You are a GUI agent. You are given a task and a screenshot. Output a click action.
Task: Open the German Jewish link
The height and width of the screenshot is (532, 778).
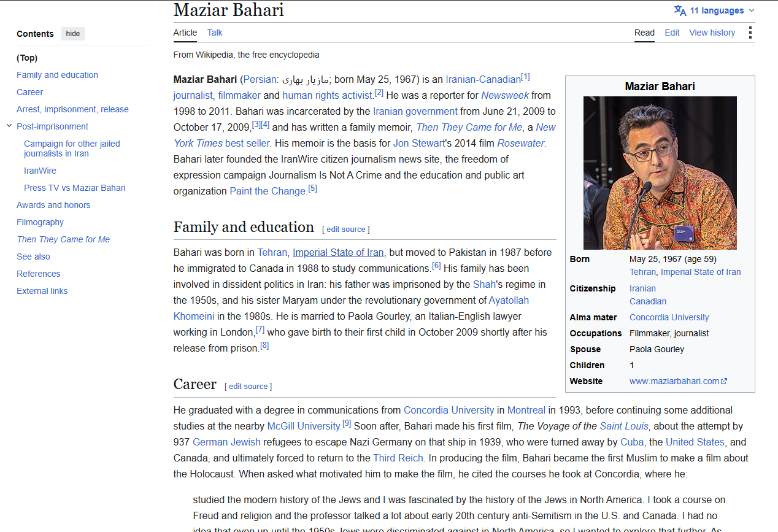(x=226, y=442)
